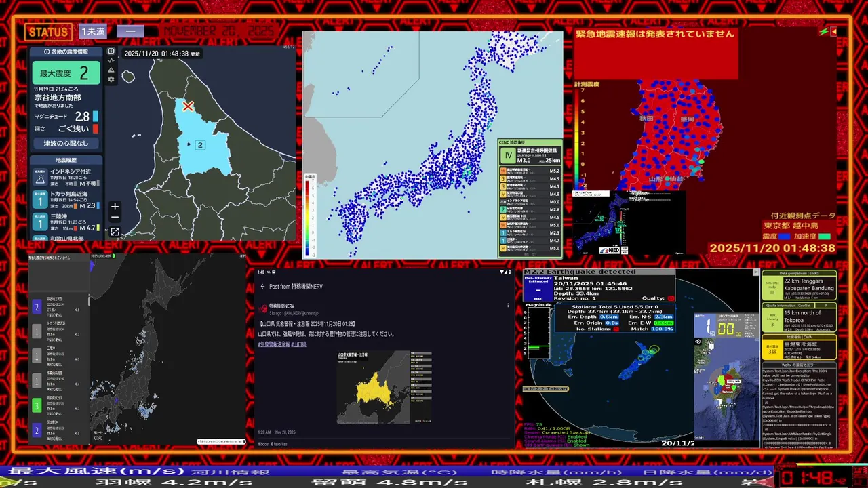Viewport: 868px width, 488px height.
Task: Open the tsunami warning triangle icon
Action: click(111, 70)
